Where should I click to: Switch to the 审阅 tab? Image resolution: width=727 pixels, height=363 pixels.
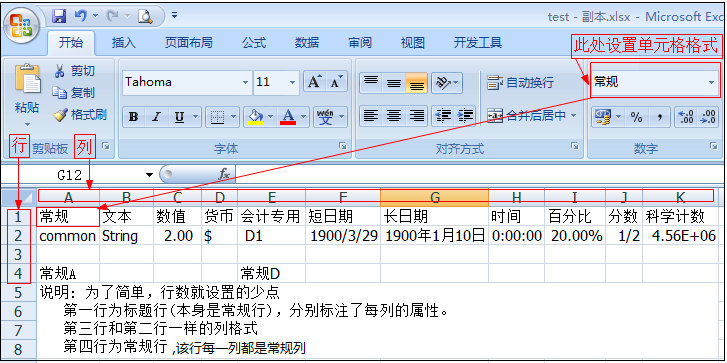point(360,43)
